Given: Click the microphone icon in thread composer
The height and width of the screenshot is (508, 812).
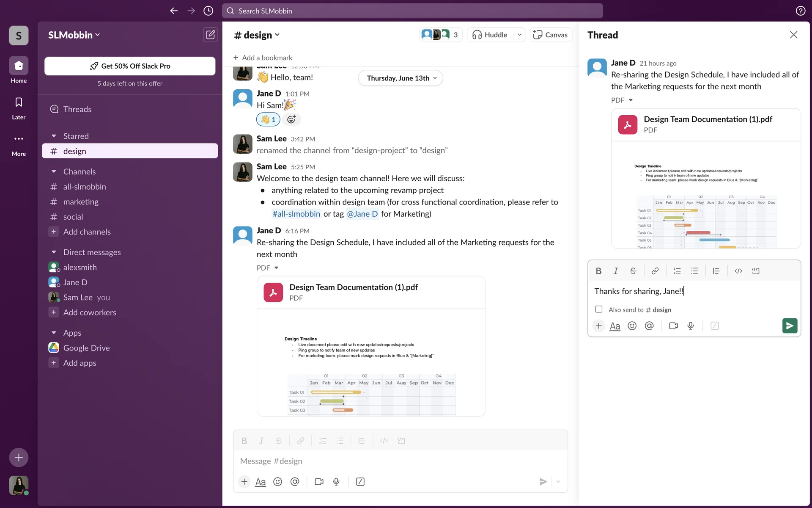Looking at the screenshot, I should 691,326.
